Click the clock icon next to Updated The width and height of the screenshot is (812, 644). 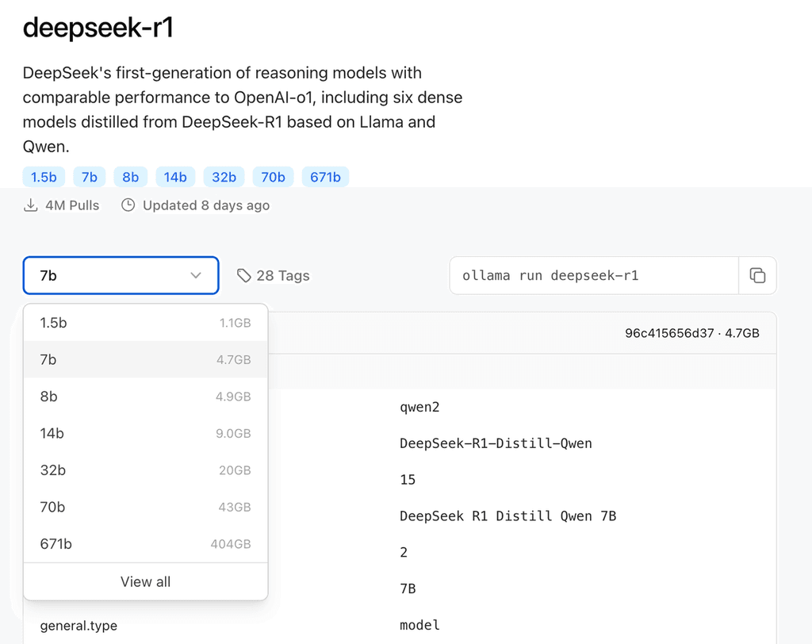pyautogui.click(x=128, y=205)
